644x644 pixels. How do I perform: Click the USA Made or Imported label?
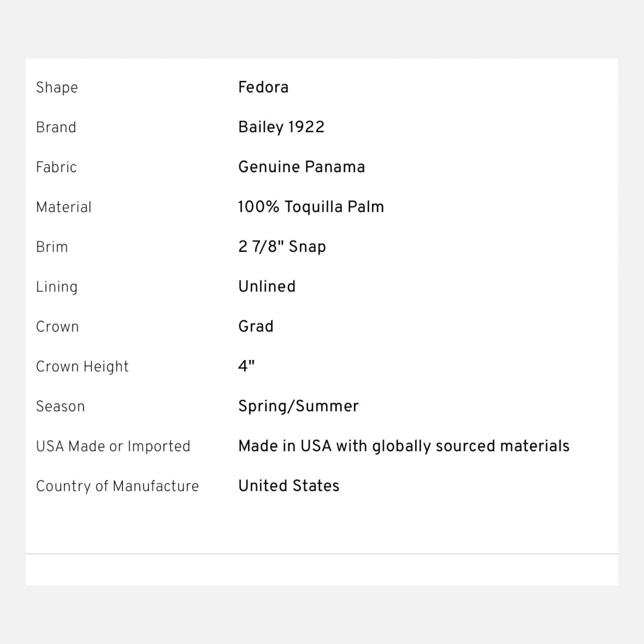point(113,447)
